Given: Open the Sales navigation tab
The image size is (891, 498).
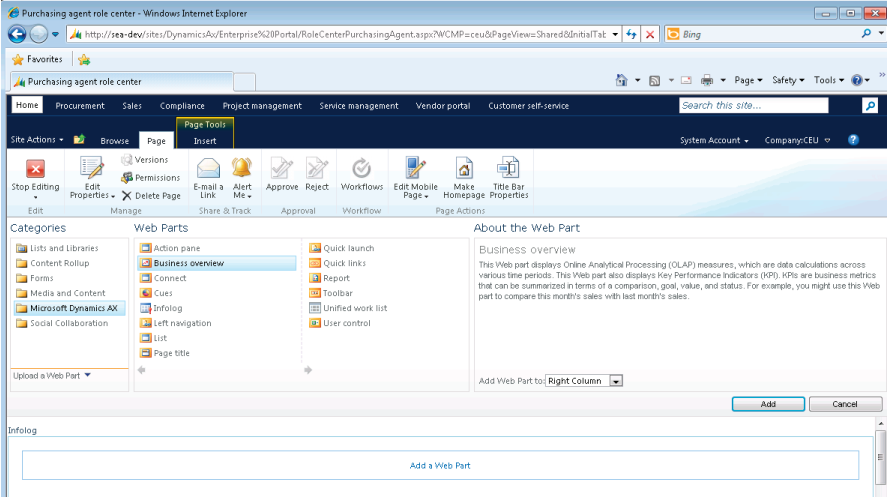Looking at the screenshot, I should [x=132, y=106].
